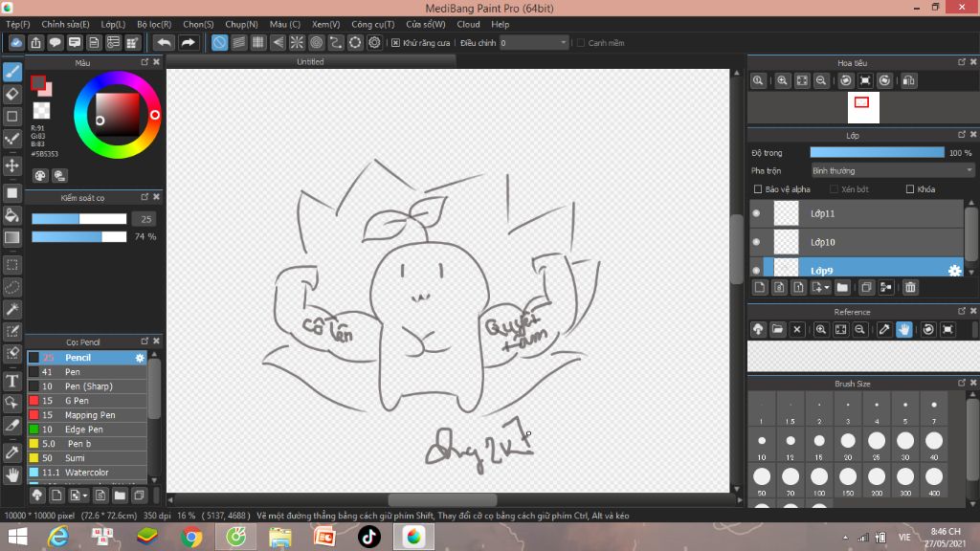Open the Bộ lọc(R) menu
The image size is (980, 551).
tap(154, 24)
